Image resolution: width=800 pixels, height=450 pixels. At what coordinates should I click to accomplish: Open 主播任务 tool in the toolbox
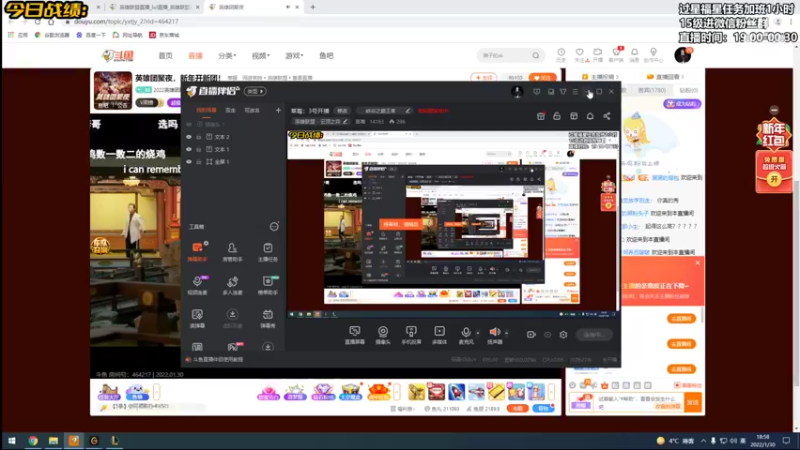point(267,252)
